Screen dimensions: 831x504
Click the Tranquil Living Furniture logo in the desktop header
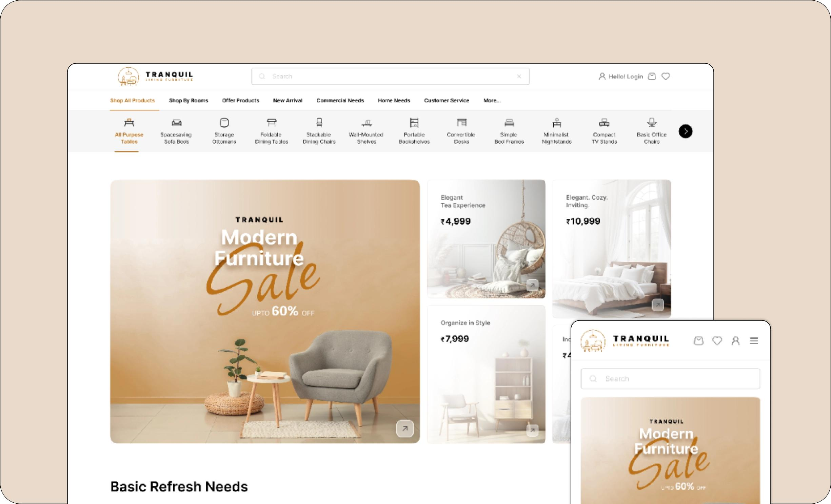[x=156, y=76]
